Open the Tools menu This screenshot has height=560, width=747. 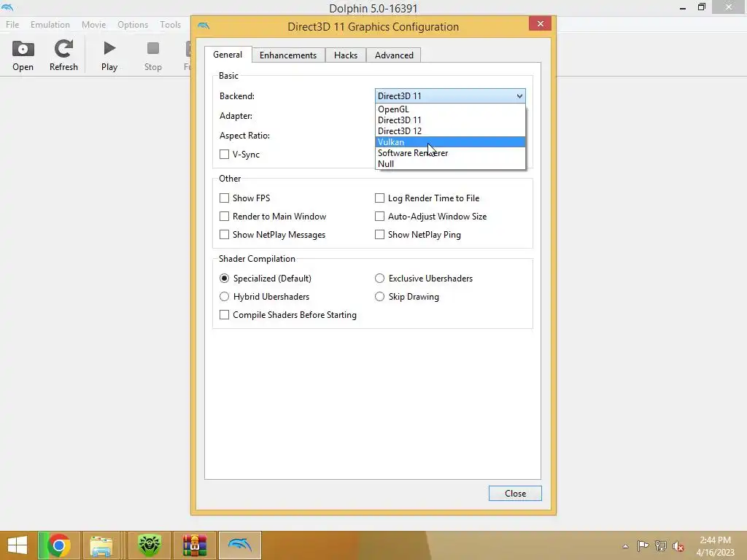(x=170, y=25)
